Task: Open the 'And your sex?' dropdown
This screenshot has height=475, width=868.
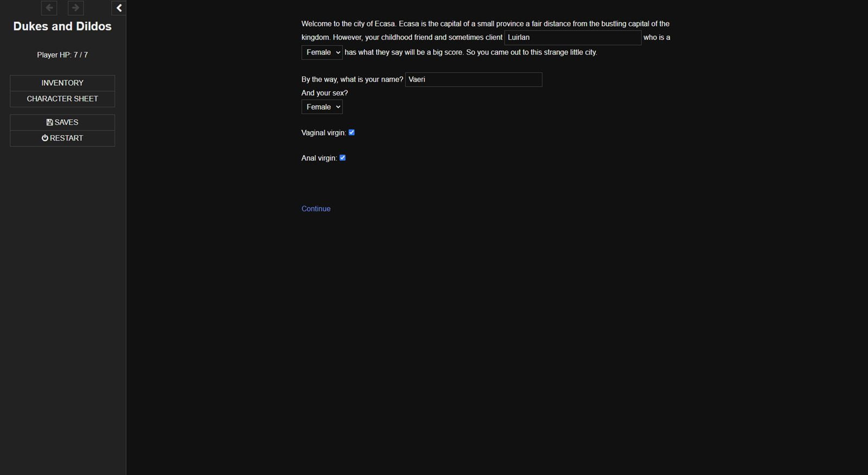Action: (322, 107)
